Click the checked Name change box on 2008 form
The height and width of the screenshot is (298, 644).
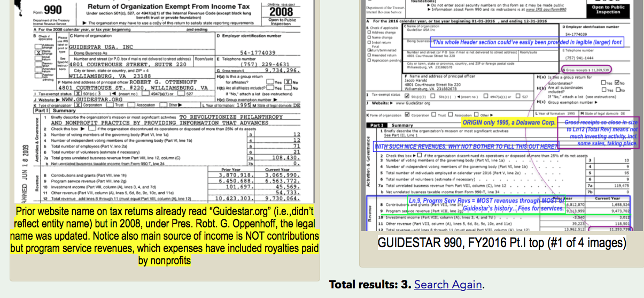point(38,53)
